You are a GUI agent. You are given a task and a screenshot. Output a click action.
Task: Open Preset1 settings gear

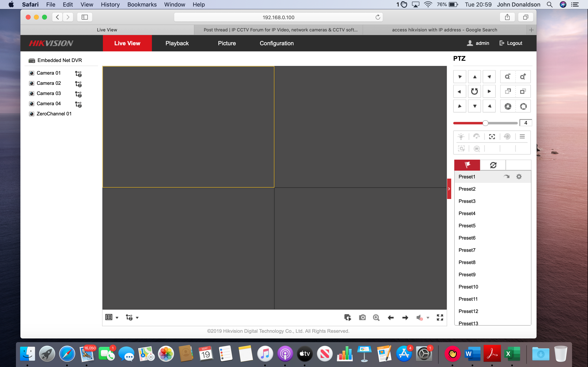pos(519,177)
